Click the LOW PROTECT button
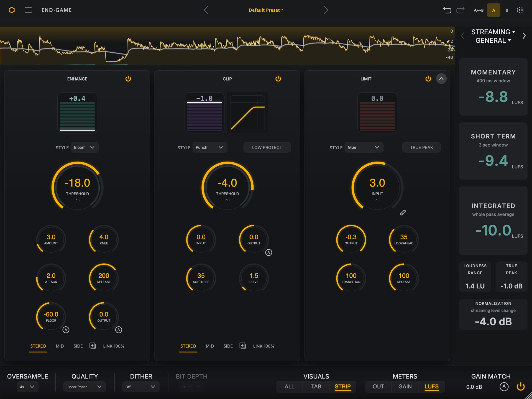 pyautogui.click(x=267, y=147)
